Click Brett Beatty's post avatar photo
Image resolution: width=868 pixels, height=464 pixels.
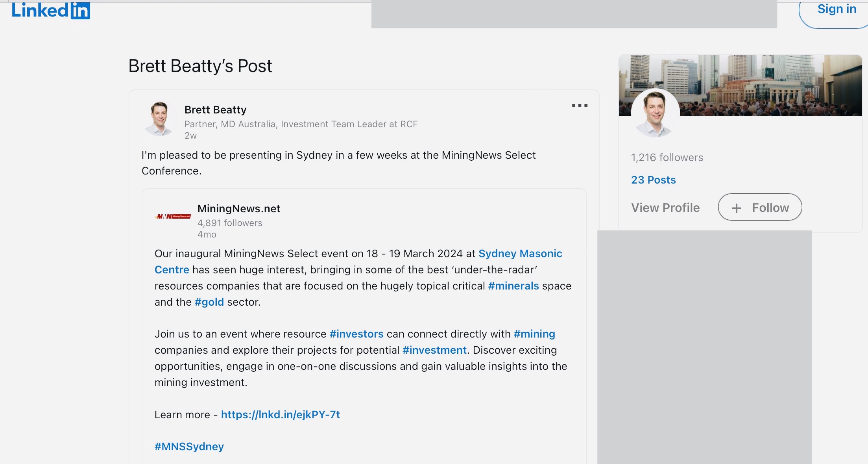point(159,119)
